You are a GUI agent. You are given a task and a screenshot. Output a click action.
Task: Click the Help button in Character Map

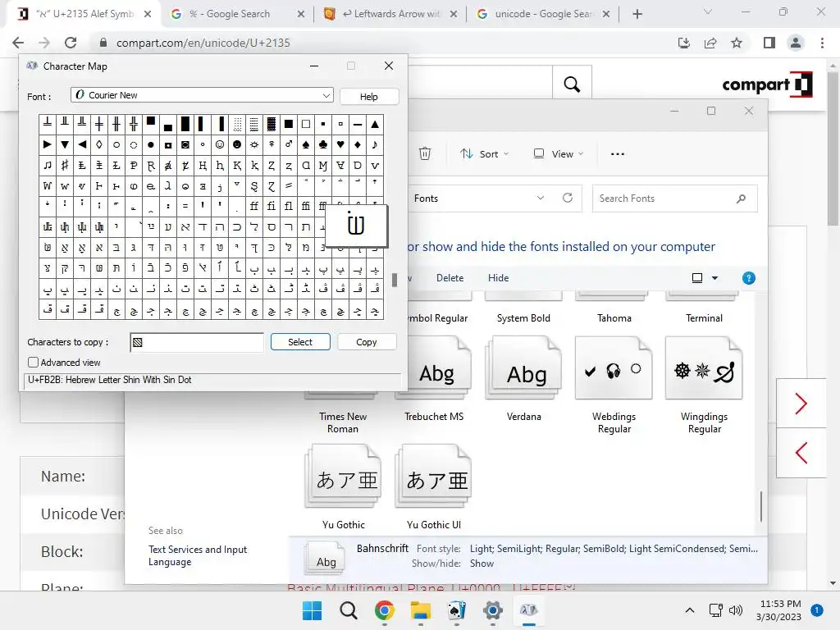368,97
